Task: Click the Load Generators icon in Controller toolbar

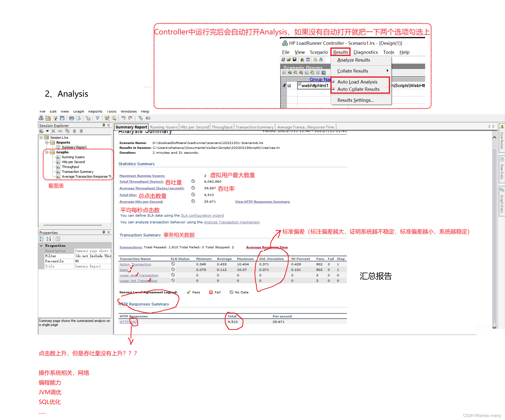Action: (x=302, y=60)
